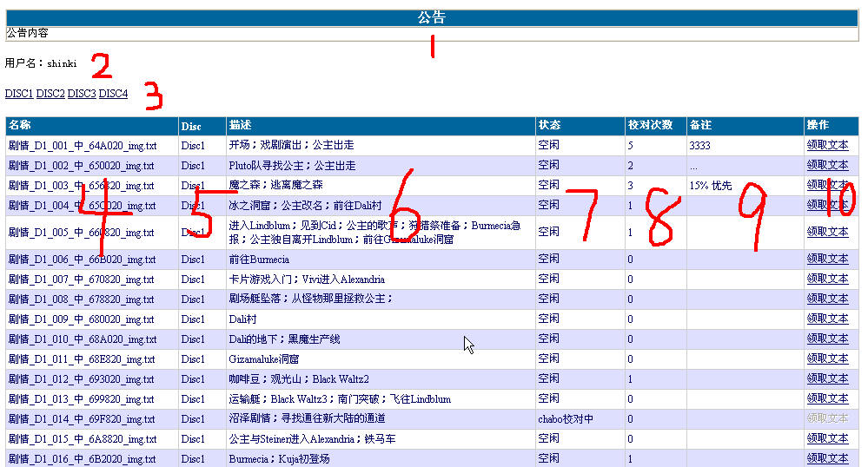Click the 状态 column header
Viewport: 868px width, 467px height.
549,126
